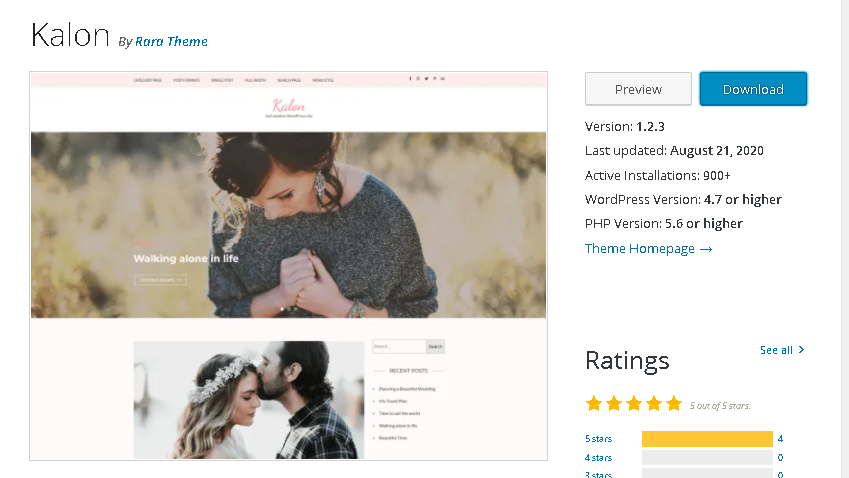Select WordPress Version: 4.7 or higher text
Image resolution: width=849 pixels, height=478 pixels.
(x=683, y=200)
